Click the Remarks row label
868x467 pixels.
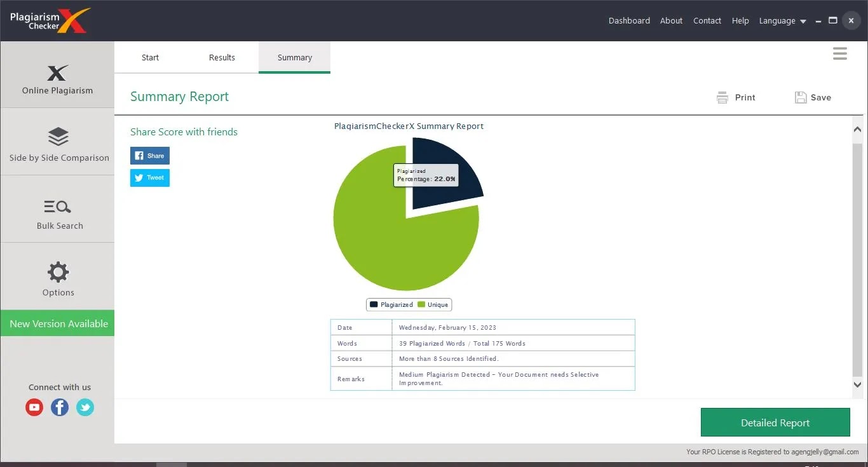pos(351,379)
